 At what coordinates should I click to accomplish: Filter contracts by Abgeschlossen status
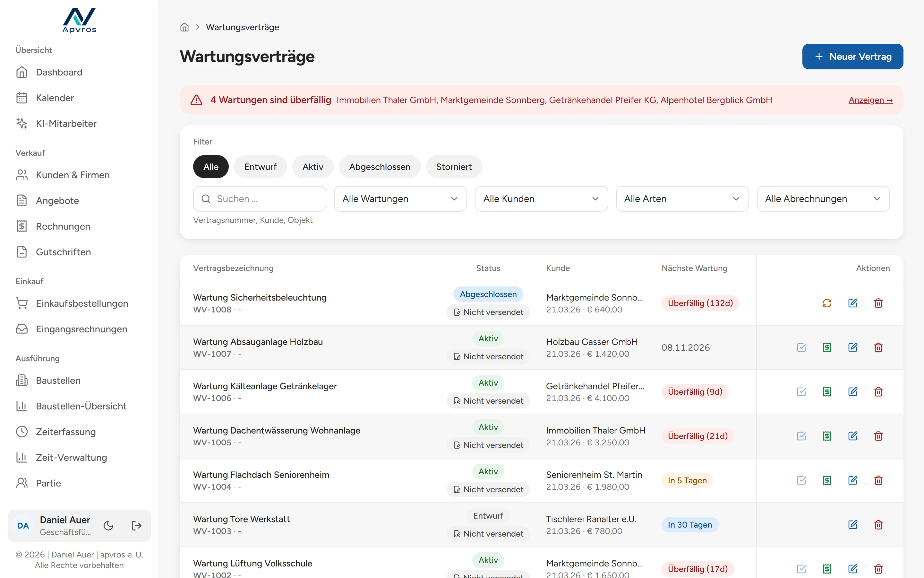380,167
